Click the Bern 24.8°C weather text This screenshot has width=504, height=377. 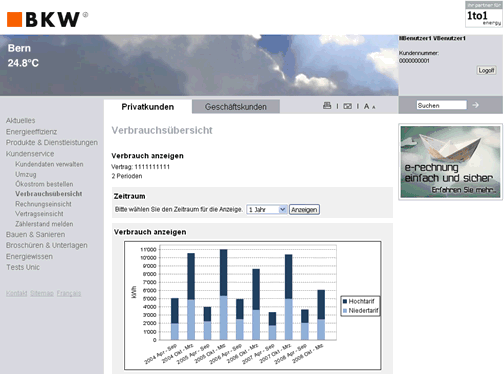(x=23, y=55)
